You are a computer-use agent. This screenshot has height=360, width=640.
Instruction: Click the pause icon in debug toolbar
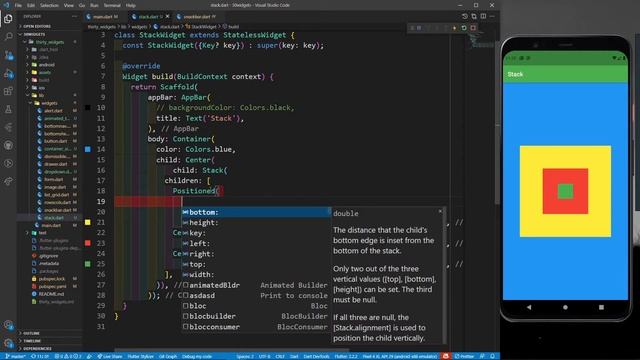pos(419,28)
